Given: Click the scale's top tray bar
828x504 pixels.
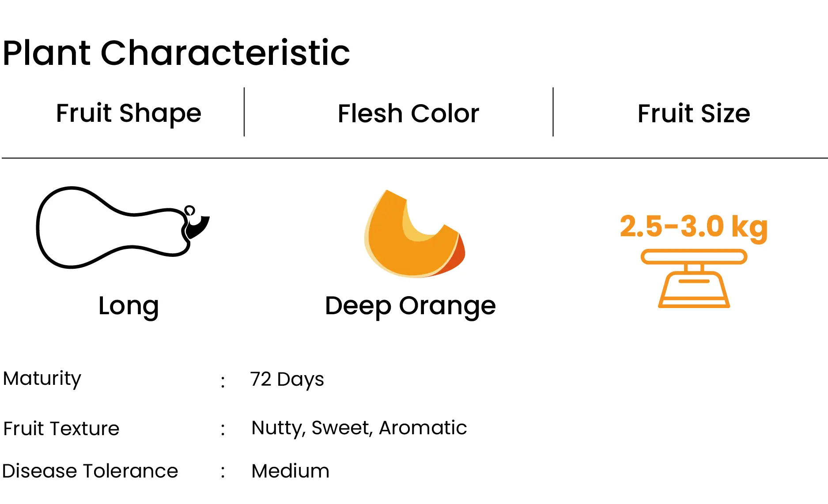Looking at the screenshot, I should click(x=694, y=256).
